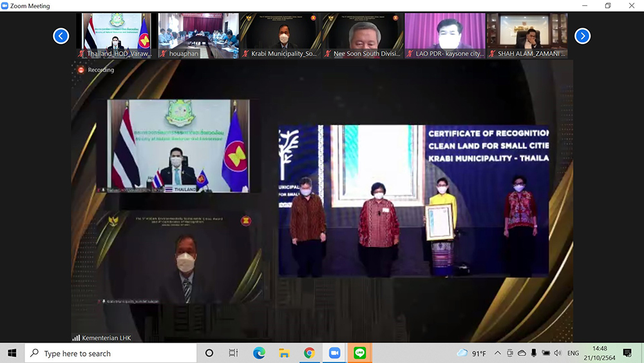Open Cortana circle on taskbar

(209, 353)
